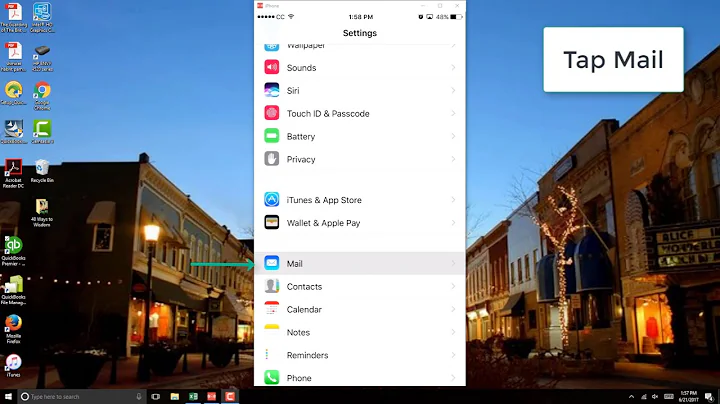Open QuickBooks File Manager desktop shortcut
Image resolution: width=720 pixels, height=404 pixels.
13,290
